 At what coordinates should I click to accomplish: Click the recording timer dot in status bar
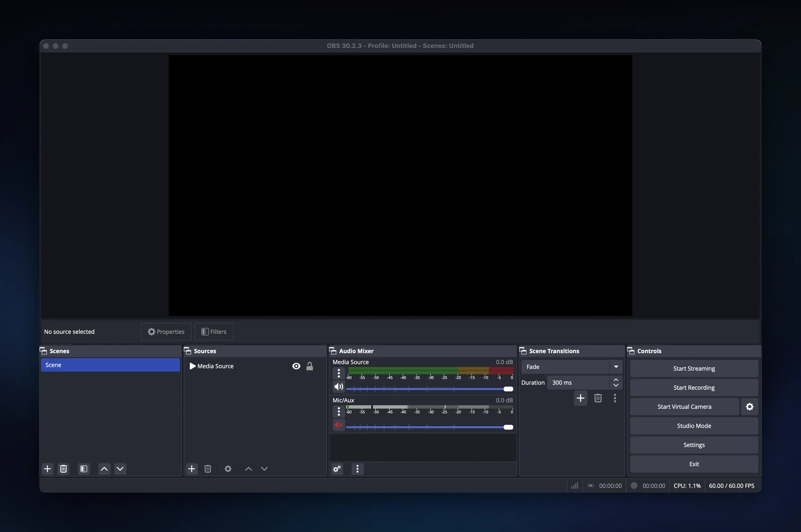coord(634,486)
